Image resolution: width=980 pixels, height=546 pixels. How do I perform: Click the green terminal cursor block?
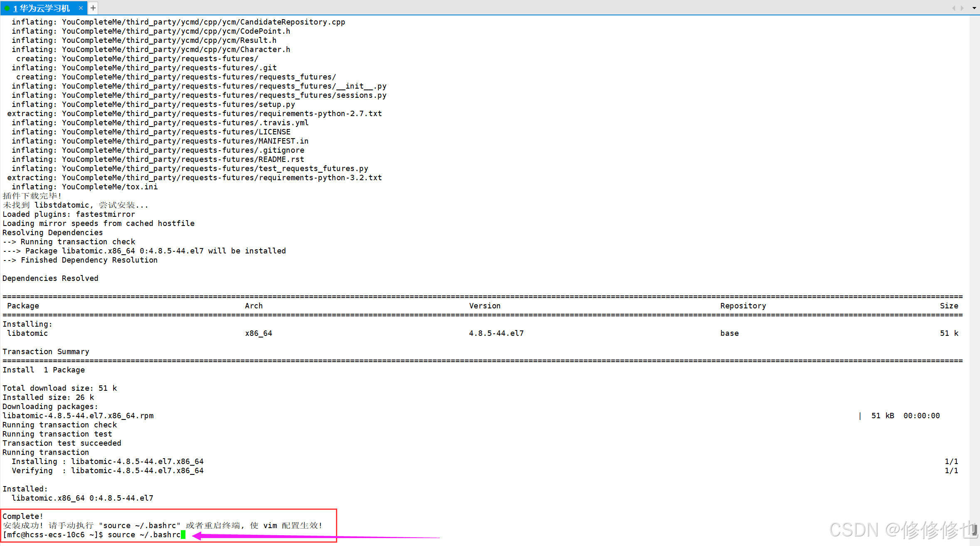(x=183, y=535)
